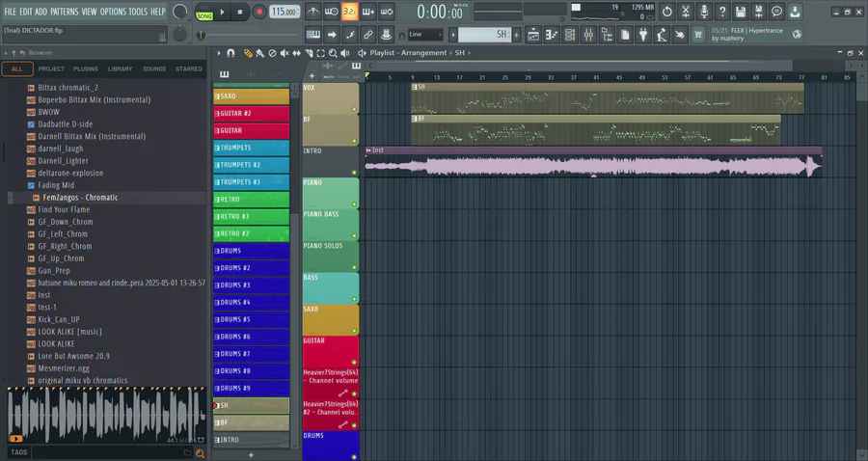Toggle the playlist snap magnet
The width and height of the screenshot is (868, 461).
tap(231, 53)
